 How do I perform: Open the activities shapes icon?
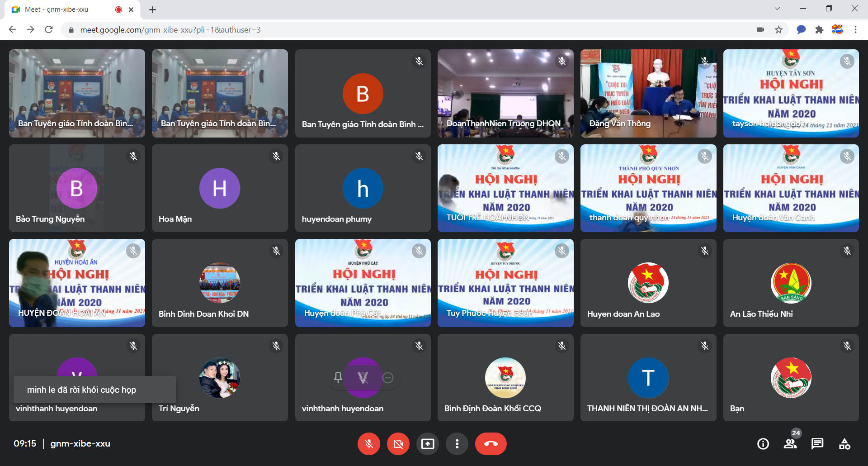pyautogui.click(x=844, y=444)
